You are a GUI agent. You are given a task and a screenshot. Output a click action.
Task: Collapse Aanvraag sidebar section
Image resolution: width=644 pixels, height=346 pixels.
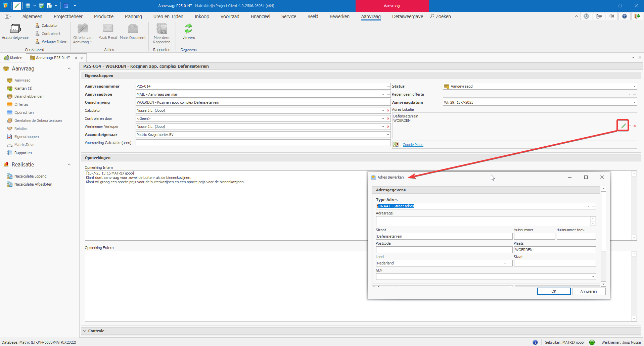click(x=69, y=68)
